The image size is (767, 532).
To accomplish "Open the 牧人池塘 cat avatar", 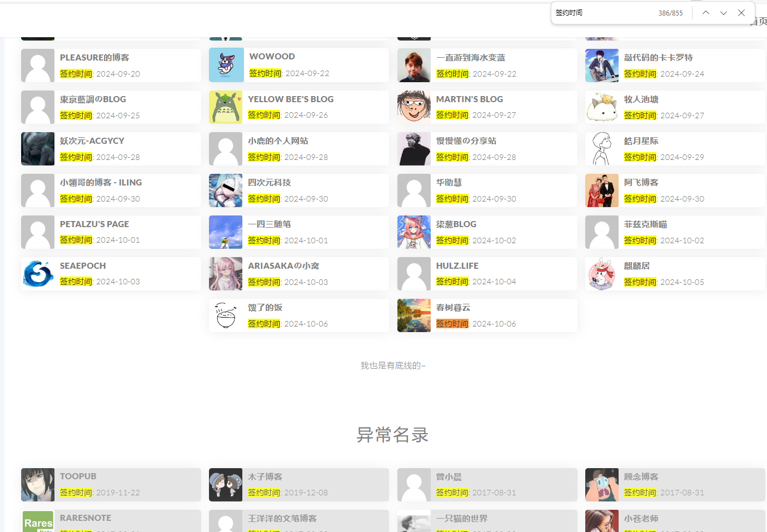I will pyautogui.click(x=601, y=107).
